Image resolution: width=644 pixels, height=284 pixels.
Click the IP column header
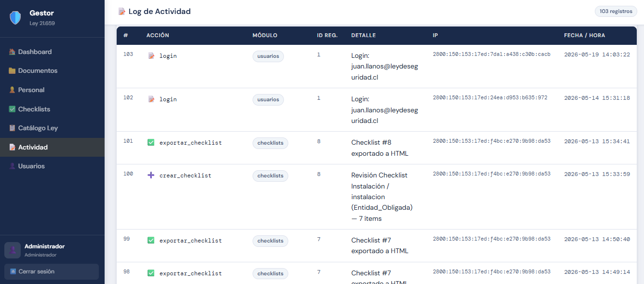(x=435, y=36)
